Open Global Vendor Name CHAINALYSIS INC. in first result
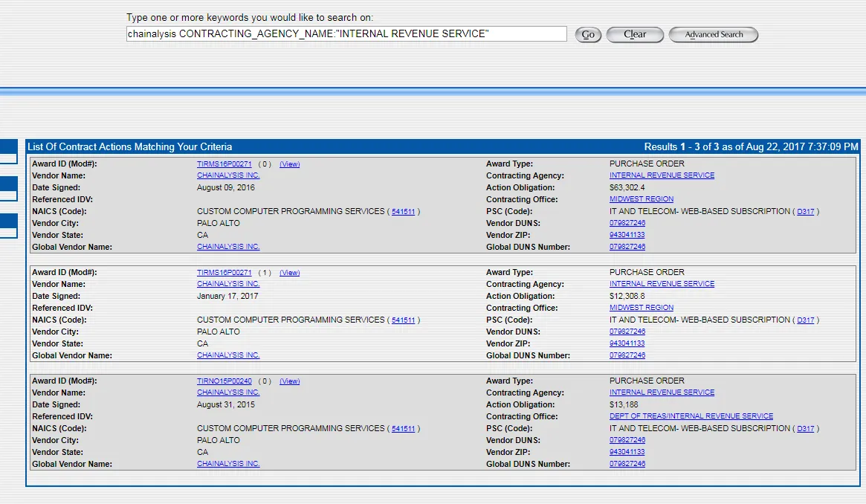 click(228, 247)
